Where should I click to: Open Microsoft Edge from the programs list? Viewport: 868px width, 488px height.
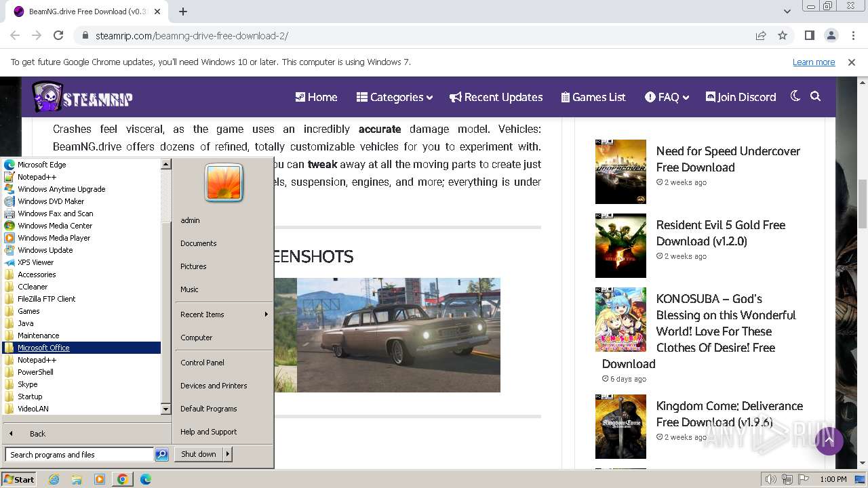(81, 165)
